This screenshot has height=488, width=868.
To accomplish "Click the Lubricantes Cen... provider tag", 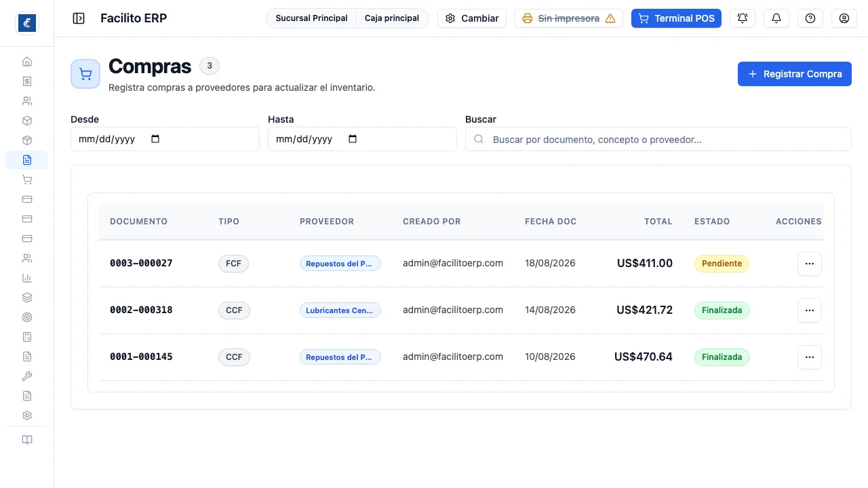I will pyautogui.click(x=340, y=310).
